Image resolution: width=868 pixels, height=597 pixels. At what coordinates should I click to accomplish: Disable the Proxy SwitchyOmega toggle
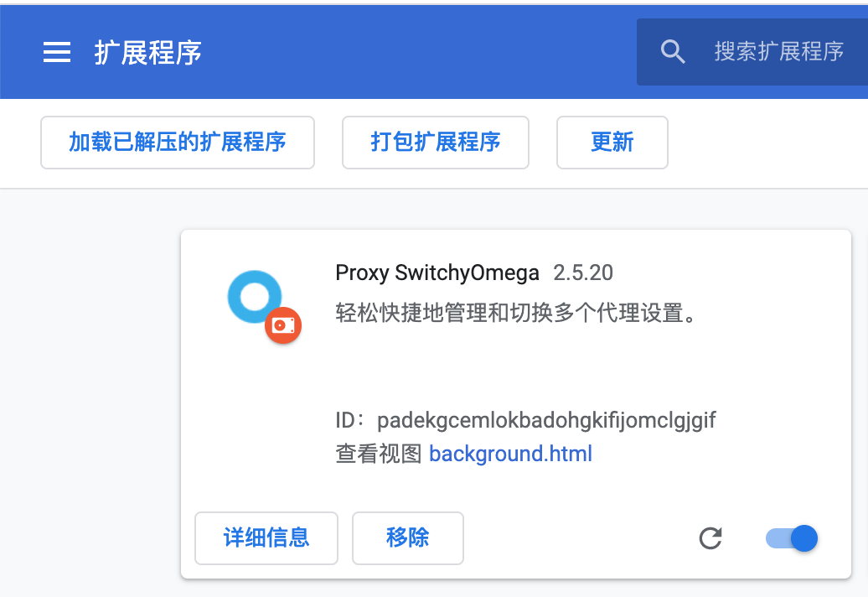792,537
